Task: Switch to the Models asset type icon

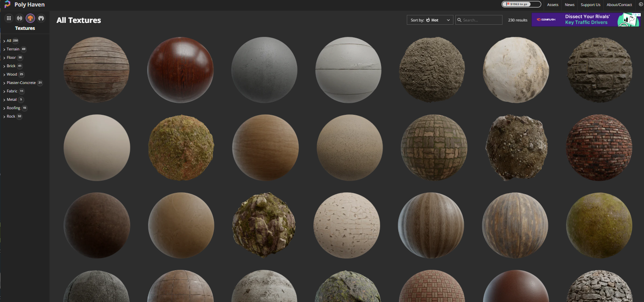Action: (41, 18)
